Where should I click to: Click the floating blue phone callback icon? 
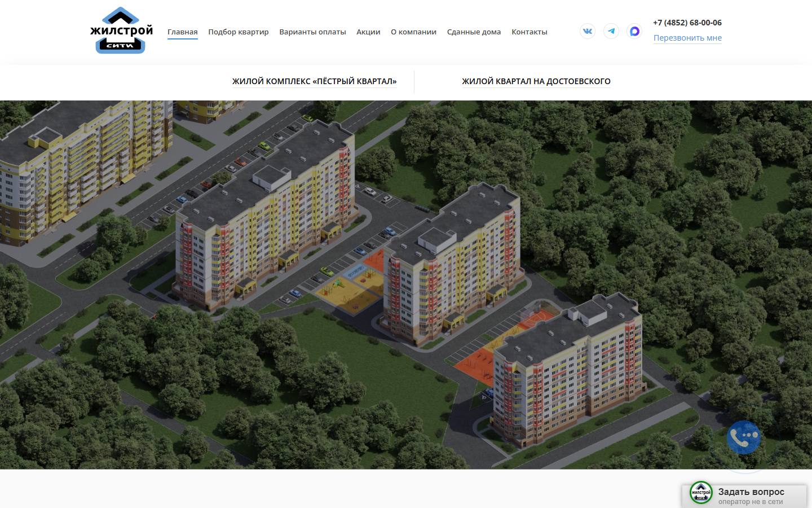pyautogui.click(x=744, y=437)
